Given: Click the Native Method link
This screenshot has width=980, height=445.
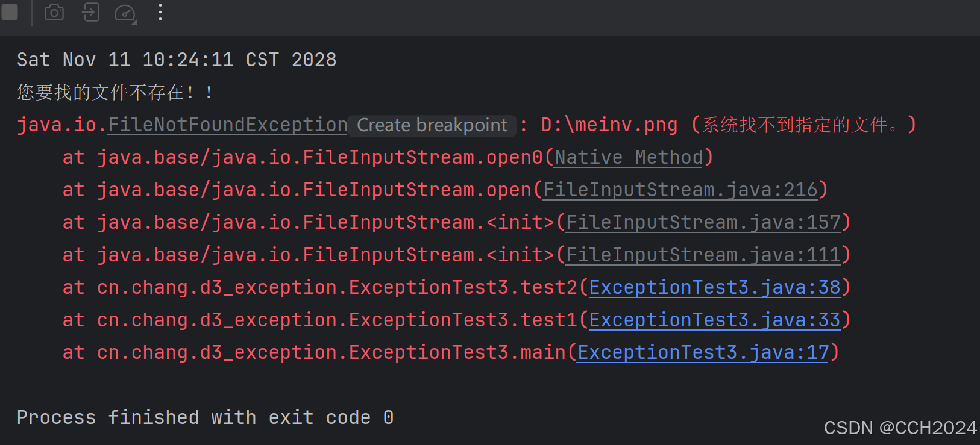Looking at the screenshot, I should click(627, 157).
